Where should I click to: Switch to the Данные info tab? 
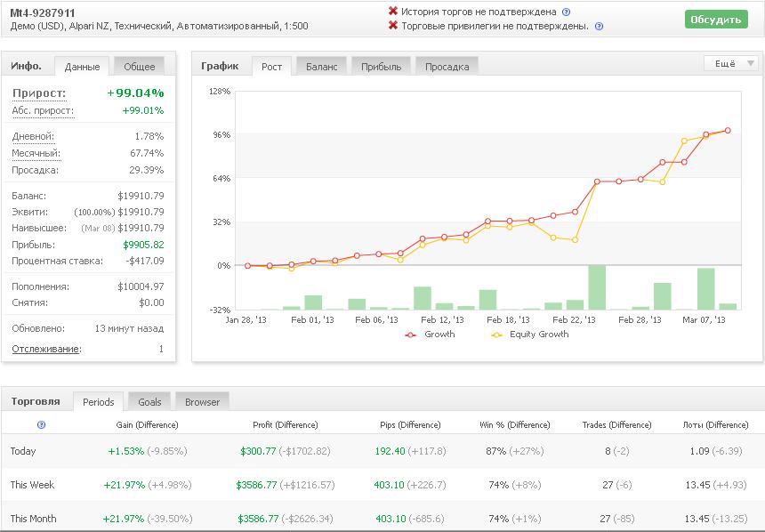click(x=82, y=67)
